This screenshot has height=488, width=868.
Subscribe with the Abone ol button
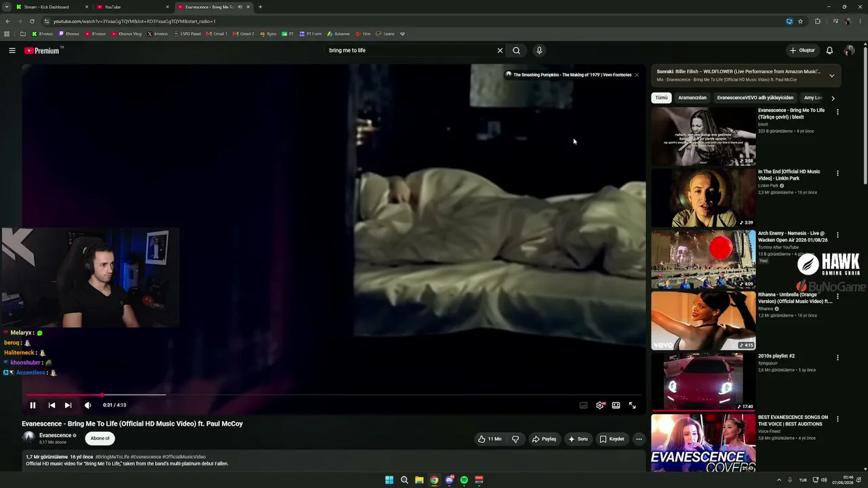(100, 439)
